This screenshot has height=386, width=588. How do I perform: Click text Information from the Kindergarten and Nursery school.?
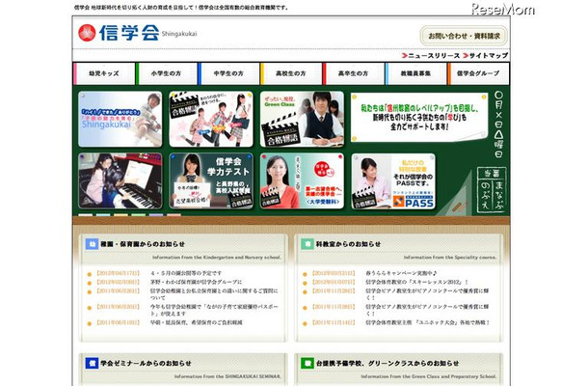(216, 258)
